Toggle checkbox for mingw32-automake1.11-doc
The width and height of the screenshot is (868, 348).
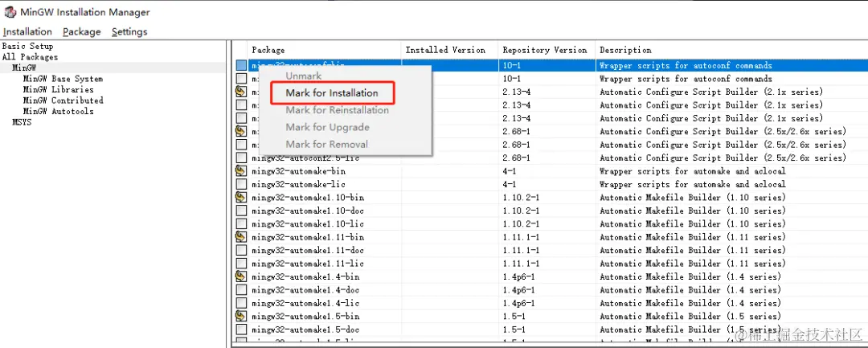[x=241, y=250]
